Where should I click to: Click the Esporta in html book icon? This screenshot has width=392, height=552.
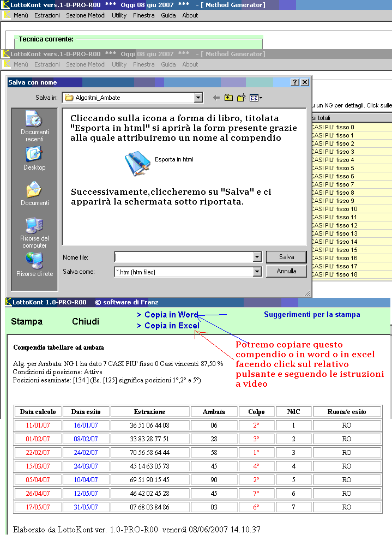tap(137, 163)
